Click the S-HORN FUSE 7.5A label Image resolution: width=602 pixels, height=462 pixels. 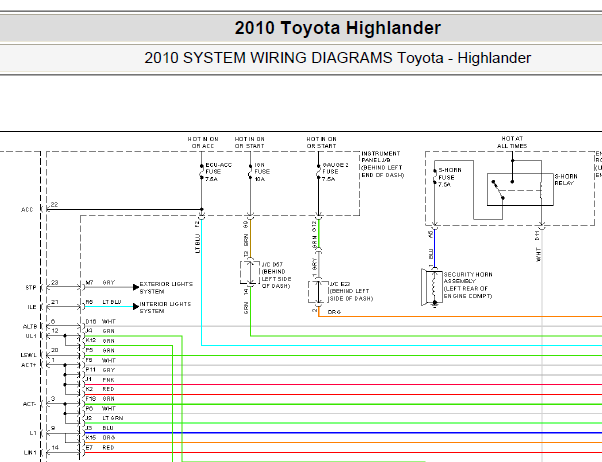(450, 177)
